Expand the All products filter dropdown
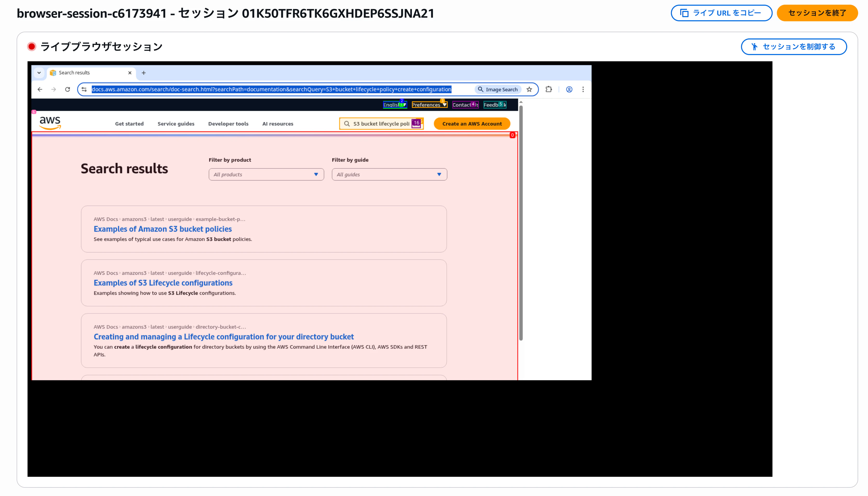868x496 pixels. [x=266, y=175]
